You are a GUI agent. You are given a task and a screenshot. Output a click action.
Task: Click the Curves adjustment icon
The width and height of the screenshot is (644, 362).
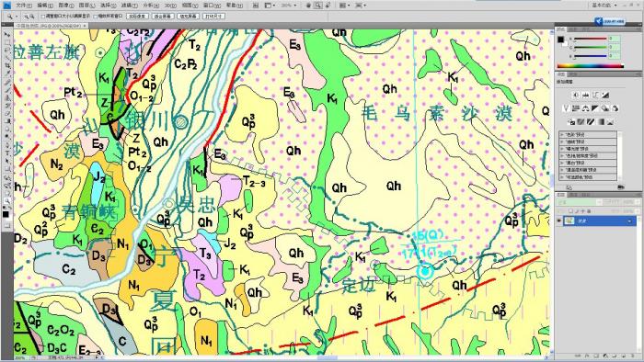(x=595, y=96)
